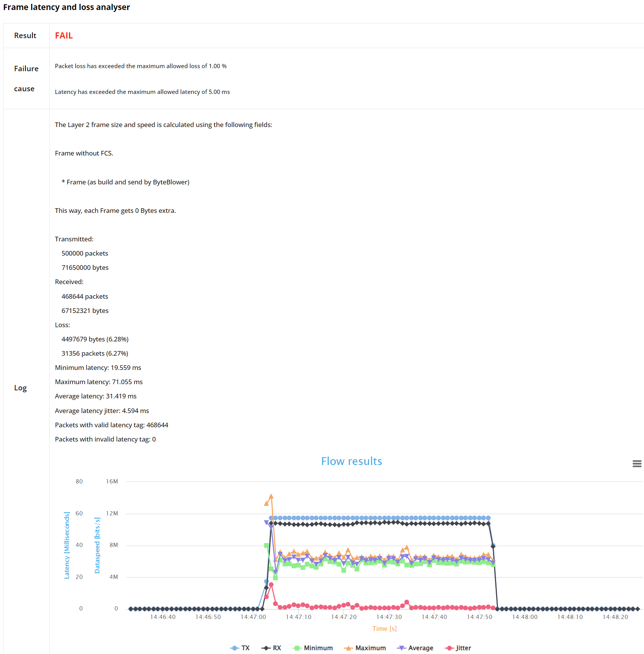The image size is (644, 654).
Task: Click 'Minimum latency: 19.559 ms' line
Action: pyautogui.click(x=98, y=368)
